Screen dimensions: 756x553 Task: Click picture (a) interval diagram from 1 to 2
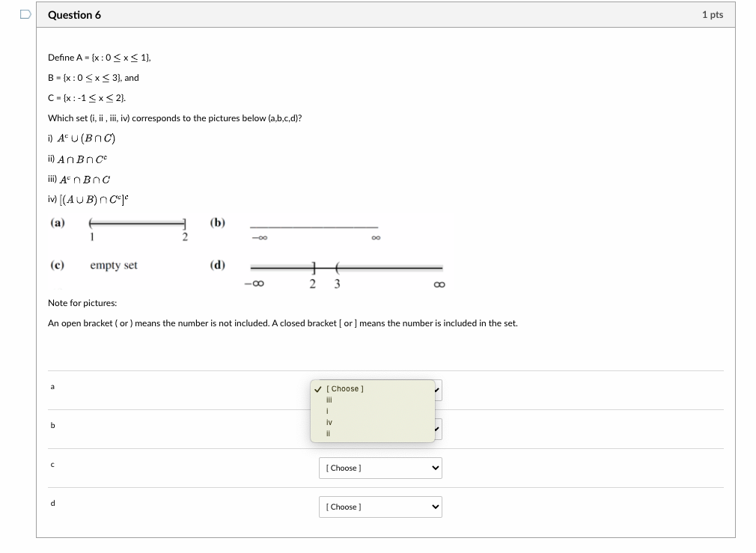coord(136,223)
